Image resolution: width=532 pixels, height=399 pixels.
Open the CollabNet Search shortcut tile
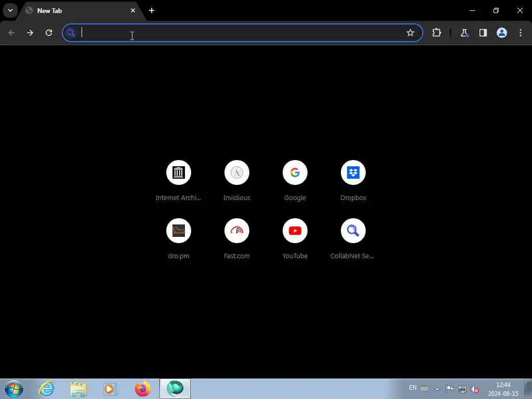[353, 239]
